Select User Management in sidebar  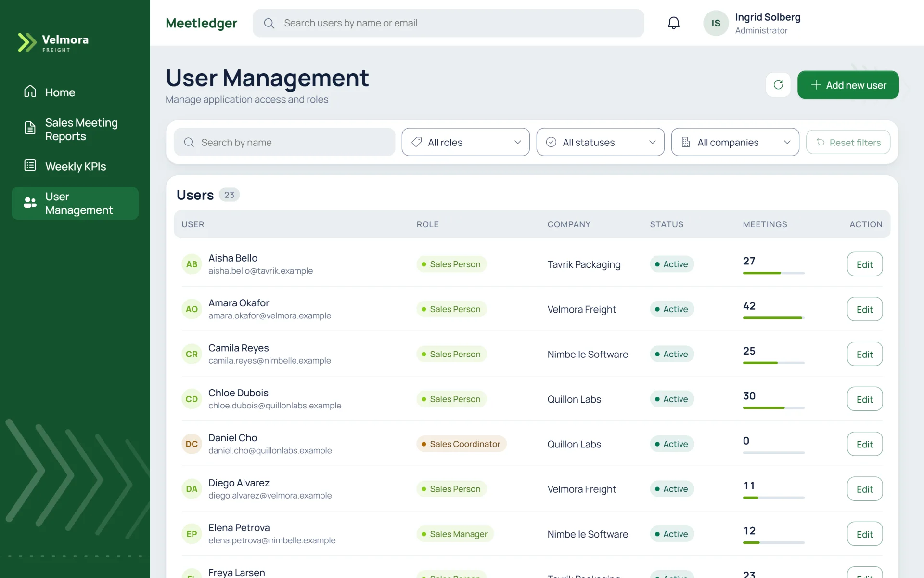(x=75, y=203)
